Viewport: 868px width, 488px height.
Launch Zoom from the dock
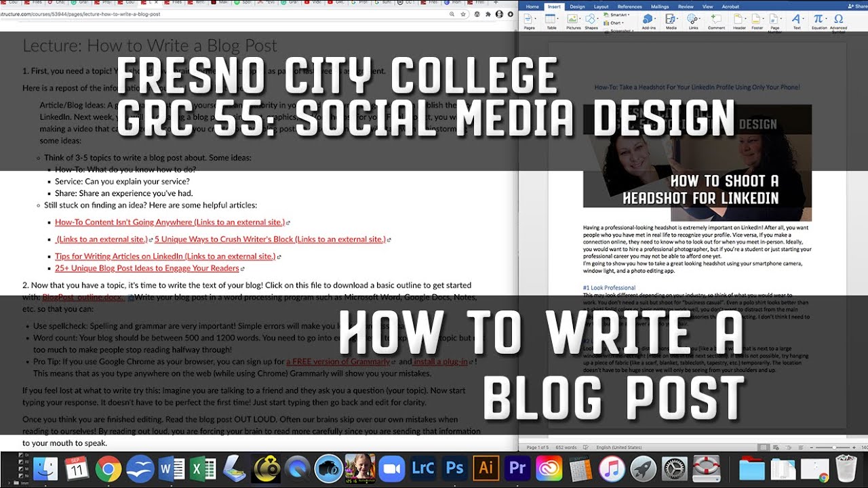click(x=391, y=469)
